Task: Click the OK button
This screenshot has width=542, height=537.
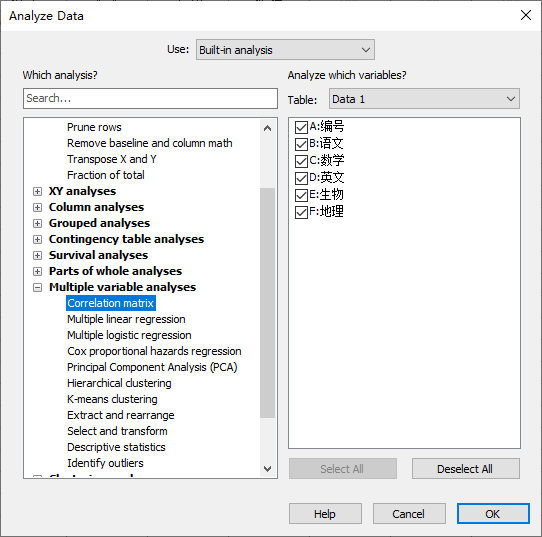Action: coord(493,514)
